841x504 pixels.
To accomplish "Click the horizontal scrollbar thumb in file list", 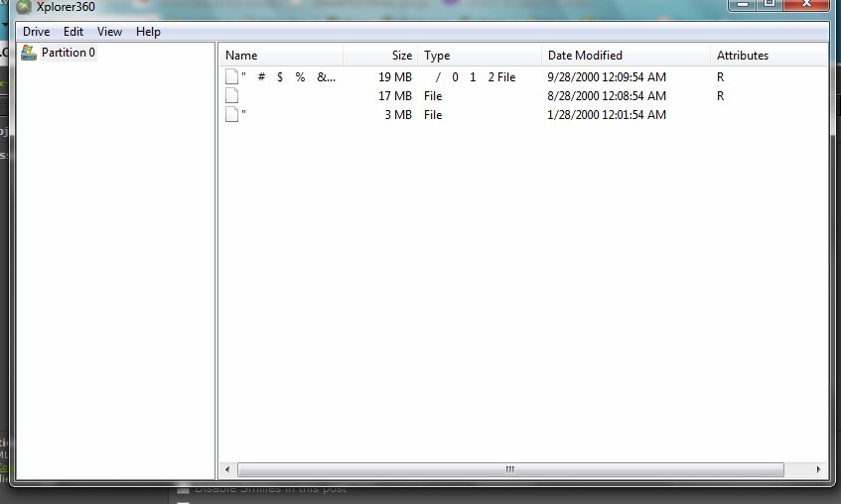I will pos(510,469).
